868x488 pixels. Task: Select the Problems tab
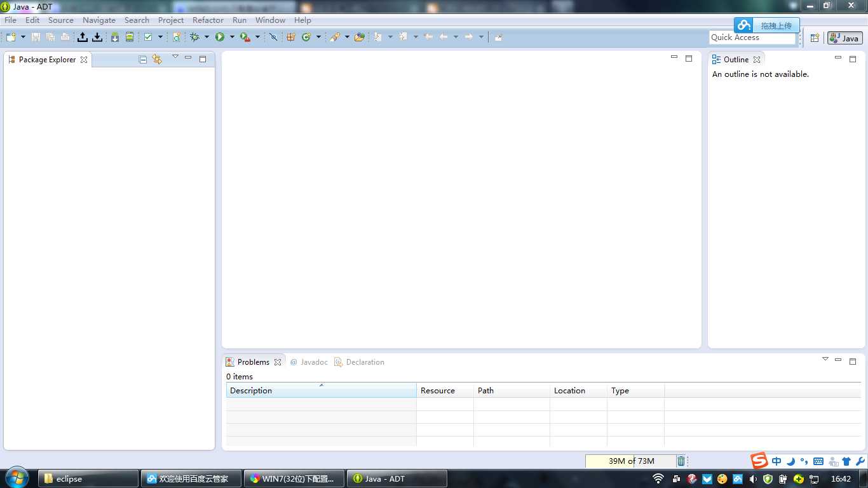coord(254,362)
